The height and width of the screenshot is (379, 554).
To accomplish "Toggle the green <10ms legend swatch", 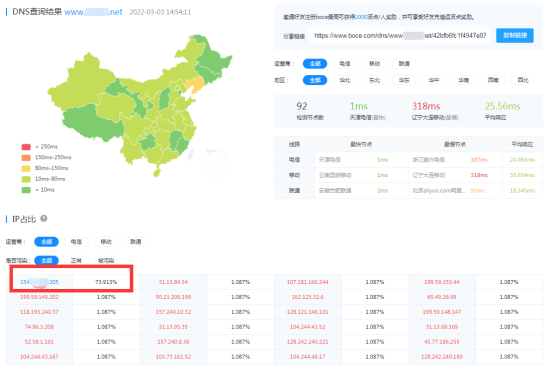I will pos(26,190).
